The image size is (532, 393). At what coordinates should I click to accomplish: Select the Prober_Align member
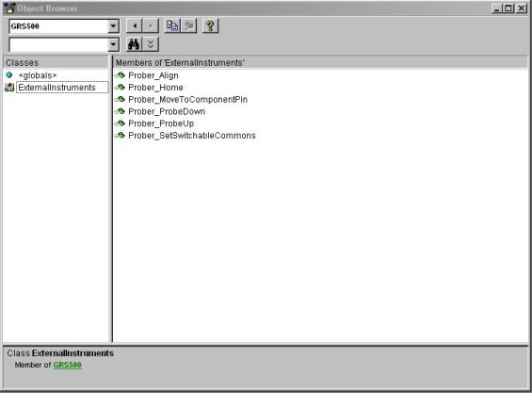[x=153, y=75]
